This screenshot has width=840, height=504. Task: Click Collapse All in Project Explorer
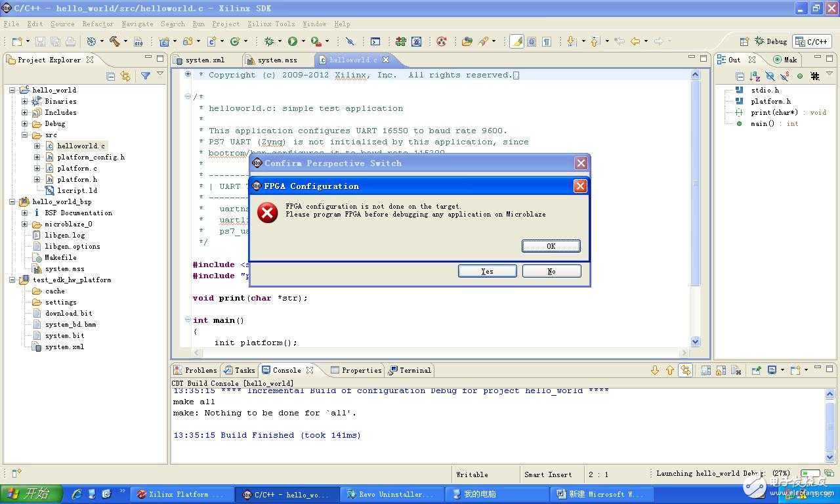coord(111,76)
